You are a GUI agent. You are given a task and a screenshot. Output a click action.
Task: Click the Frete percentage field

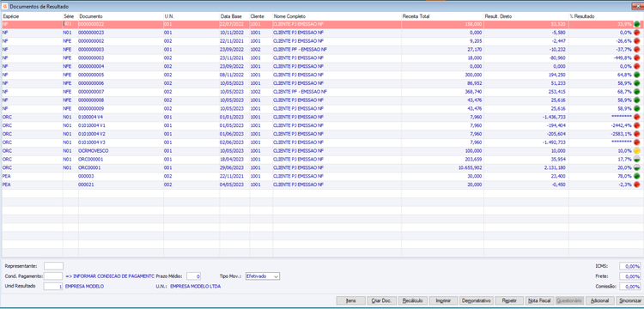click(630, 276)
